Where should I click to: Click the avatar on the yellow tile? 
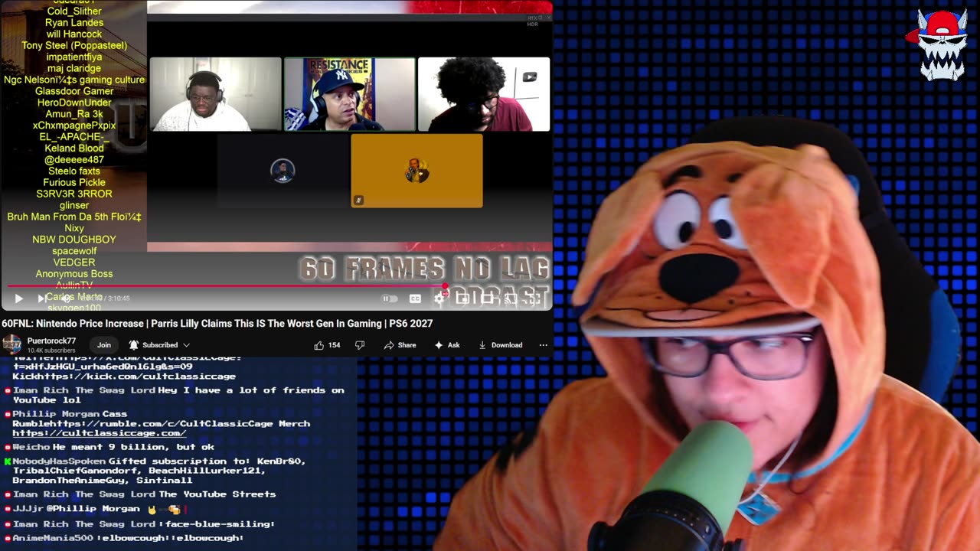point(416,170)
